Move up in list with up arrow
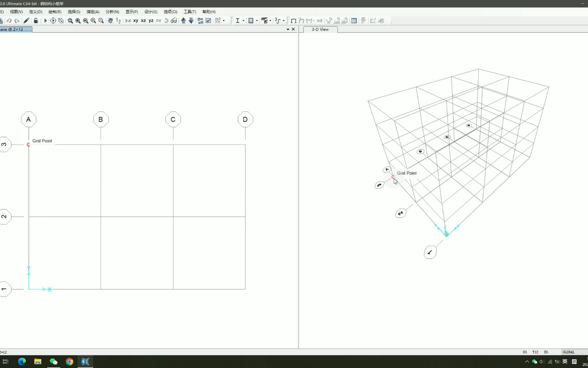 click(x=184, y=21)
